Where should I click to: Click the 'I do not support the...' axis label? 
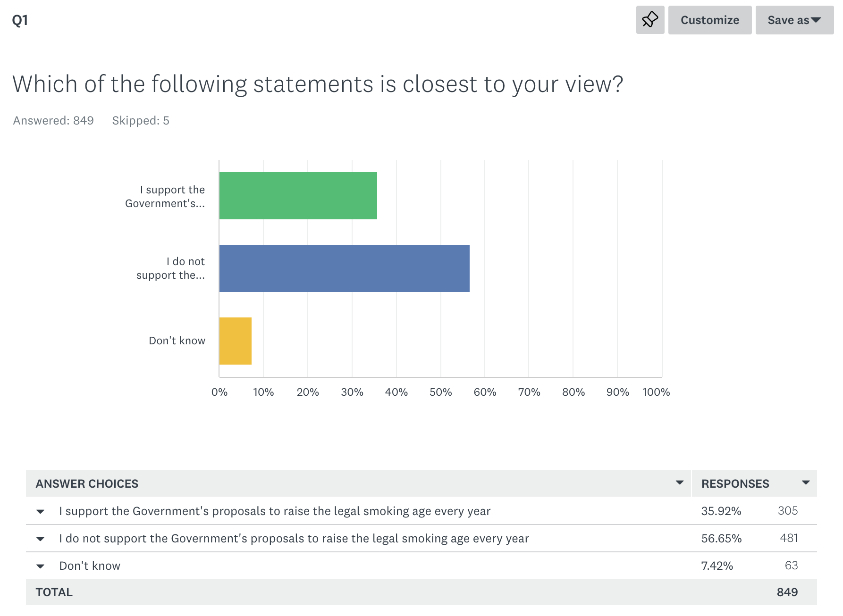[170, 268]
